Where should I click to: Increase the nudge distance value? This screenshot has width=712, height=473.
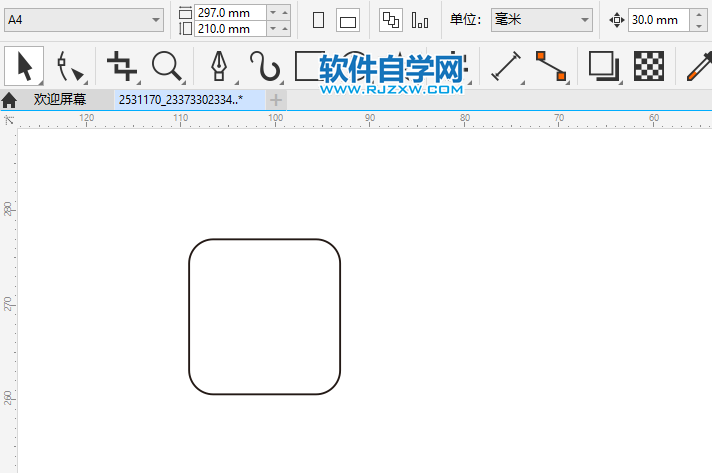(x=698, y=15)
